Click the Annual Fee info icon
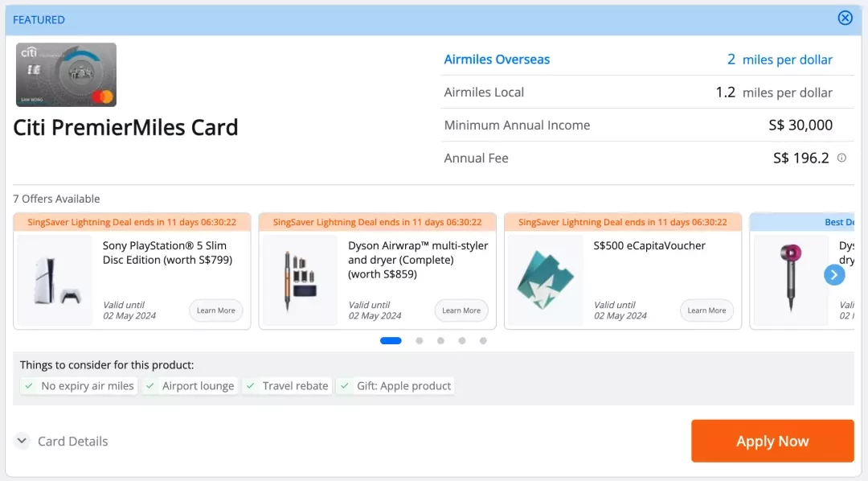 [x=841, y=158]
